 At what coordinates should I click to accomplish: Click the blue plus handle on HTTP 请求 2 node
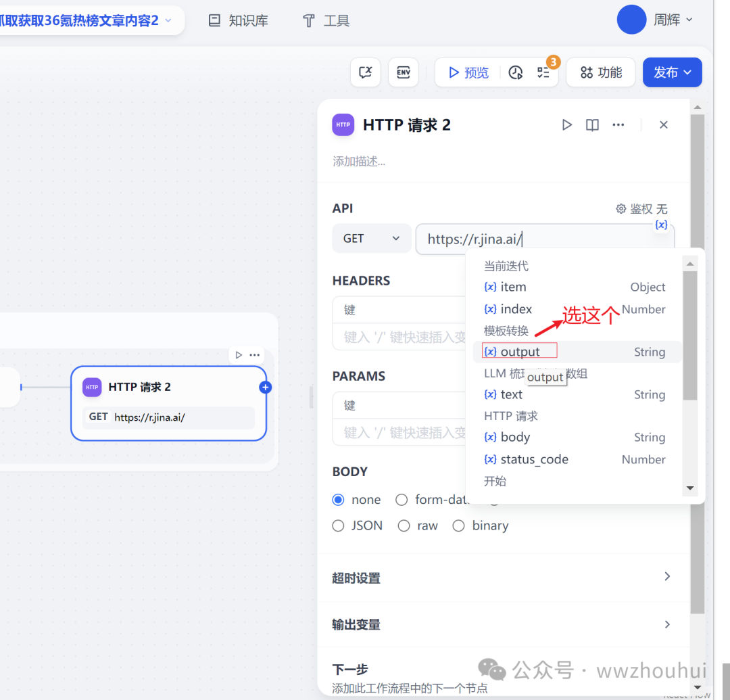tap(266, 387)
